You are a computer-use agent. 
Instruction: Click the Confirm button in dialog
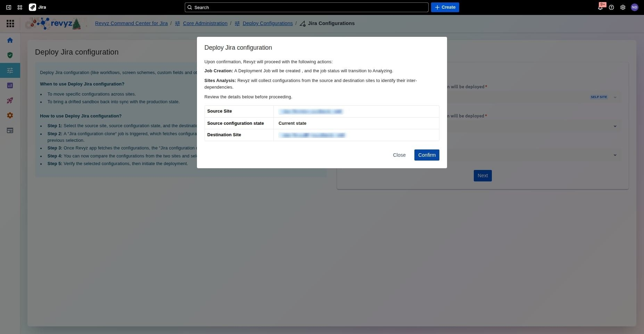coord(427,155)
